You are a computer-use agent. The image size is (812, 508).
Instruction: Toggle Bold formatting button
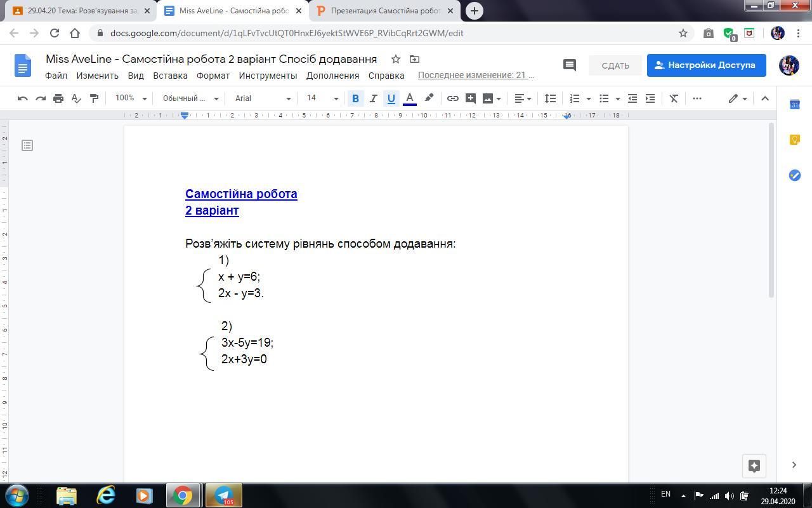355,98
